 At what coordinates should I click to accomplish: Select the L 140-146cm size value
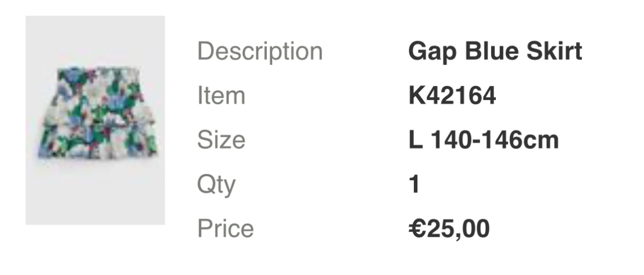484,140
